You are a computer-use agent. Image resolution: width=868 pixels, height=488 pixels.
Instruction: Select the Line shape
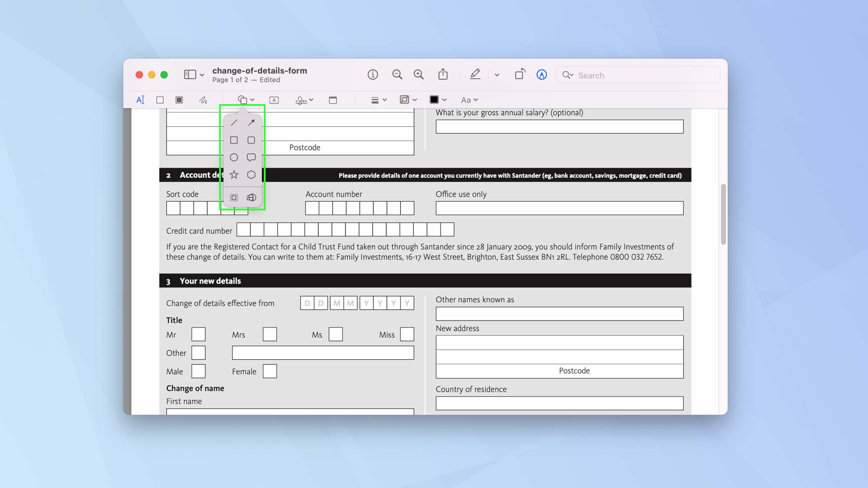pos(234,123)
